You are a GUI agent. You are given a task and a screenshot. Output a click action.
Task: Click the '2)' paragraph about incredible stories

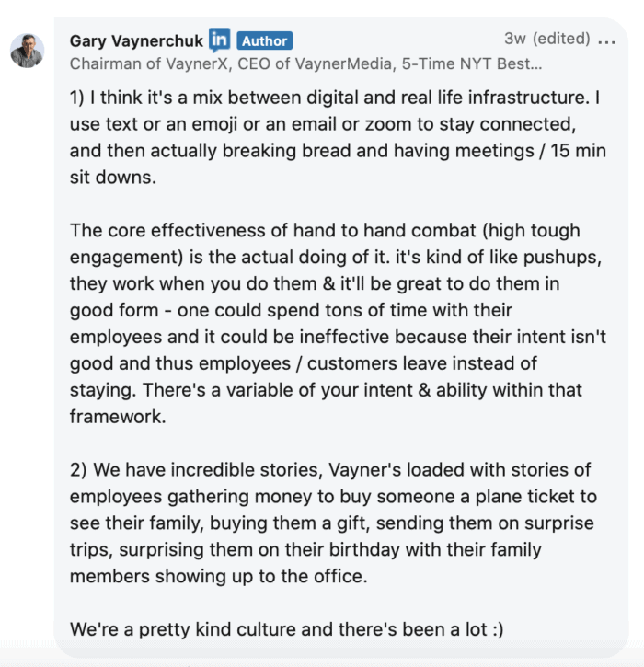pos(333,523)
